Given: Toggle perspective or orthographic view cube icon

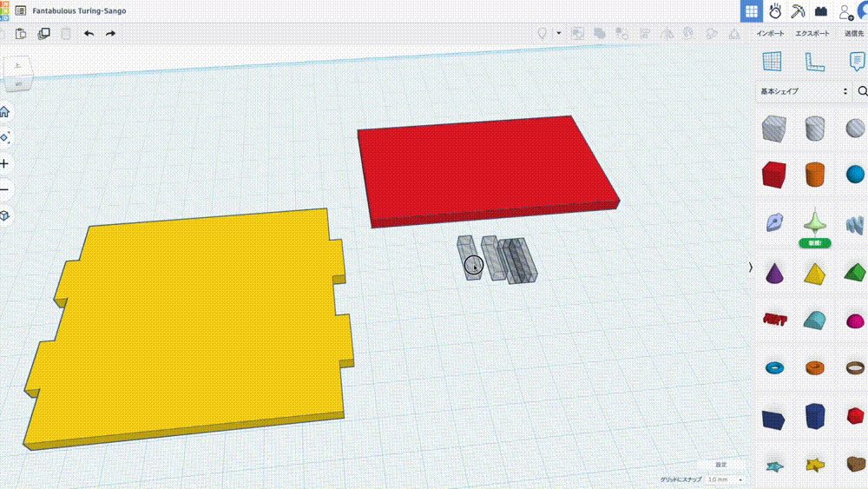Looking at the screenshot, I should (x=5, y=215).
